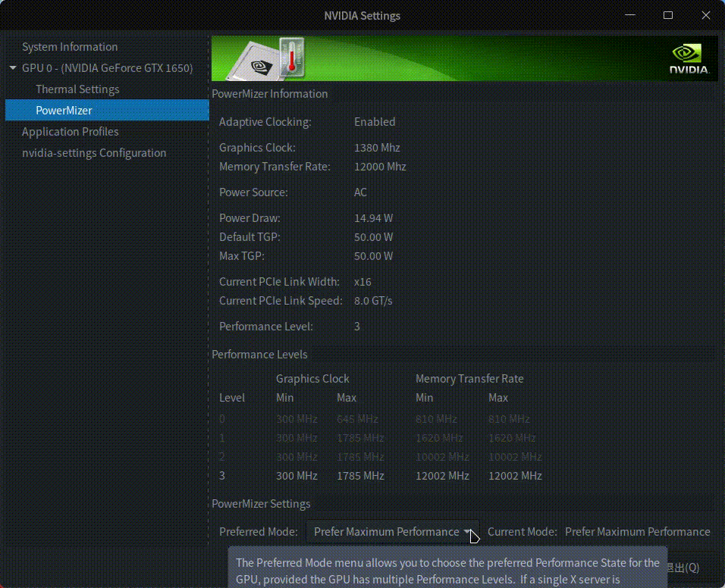Select GPU 0 NVIDIA GeForce GTX 1650

click(x=107, y=68)
